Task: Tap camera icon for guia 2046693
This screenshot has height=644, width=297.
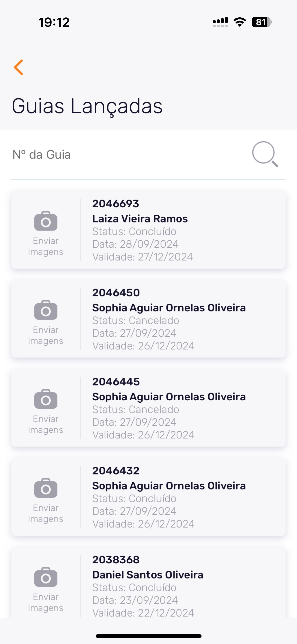Action: (46, 221)
